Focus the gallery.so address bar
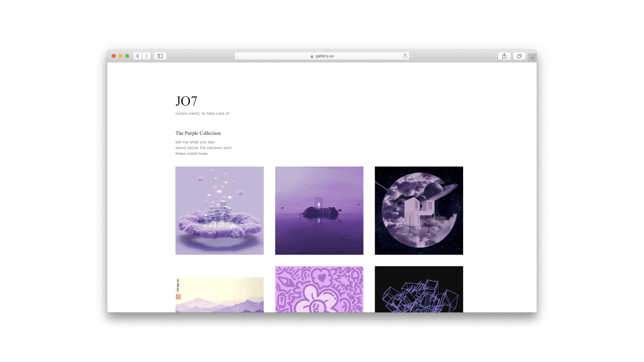 [x=322, y=56]
